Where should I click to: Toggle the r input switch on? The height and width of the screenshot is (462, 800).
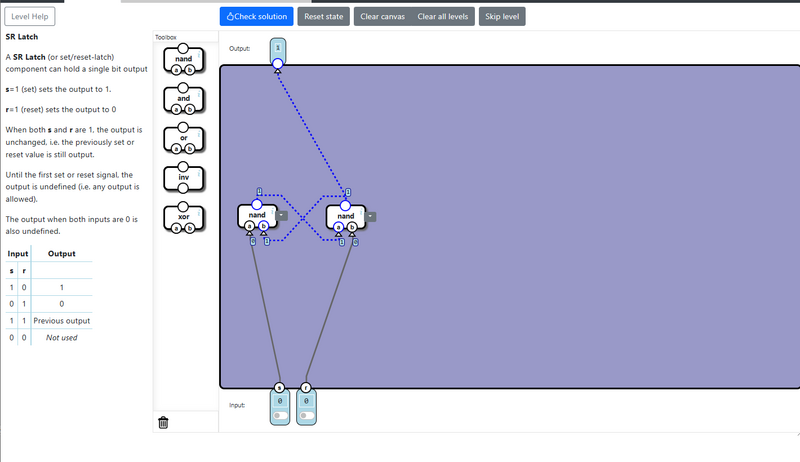pyautogui.click(x=306, y=415)
